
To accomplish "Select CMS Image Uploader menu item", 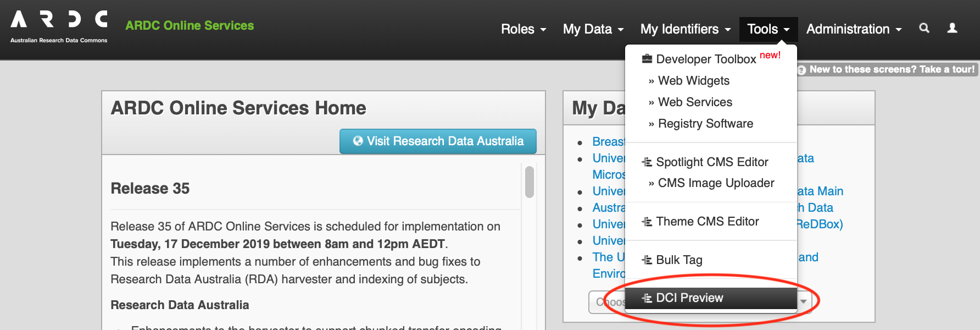I will (x=716, y=183).
